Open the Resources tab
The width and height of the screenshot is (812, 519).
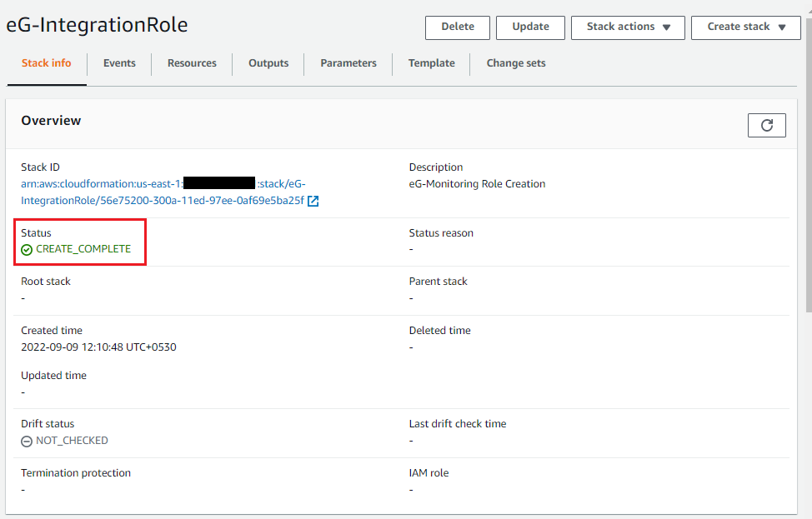click(x=192, y=63)
